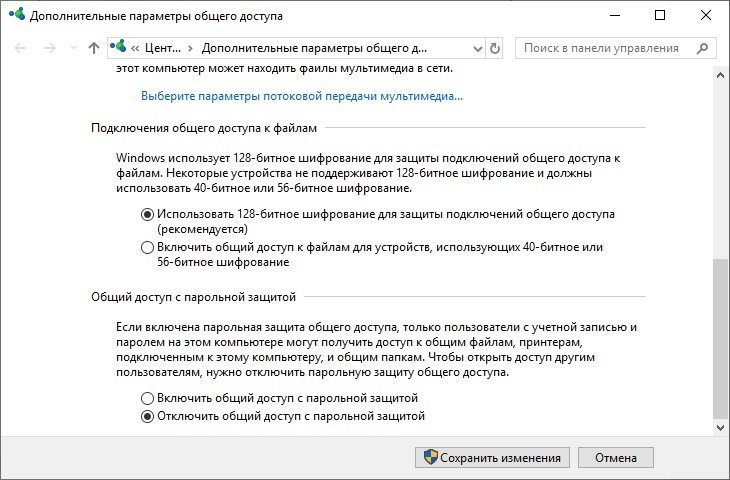Image resolution: width=730 pixels, height=480 pixels.
Task: Click the Forward navigation arrow
Action: [46, 48]
